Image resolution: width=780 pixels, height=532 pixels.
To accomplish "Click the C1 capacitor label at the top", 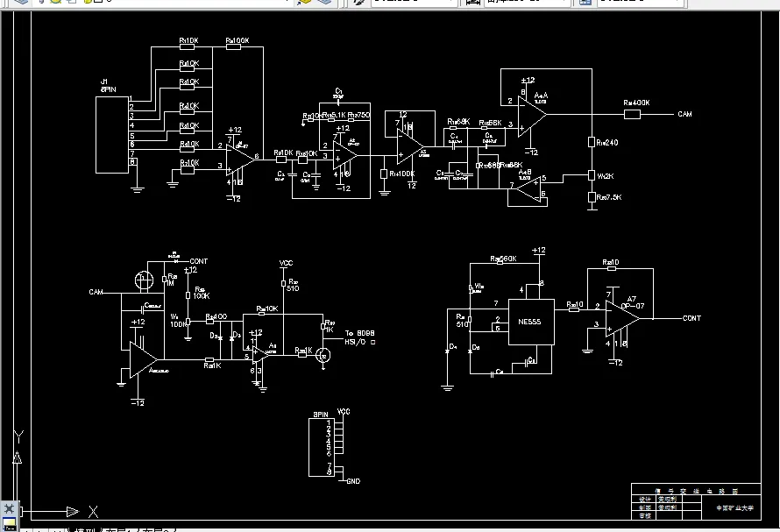I will [338, 93].
